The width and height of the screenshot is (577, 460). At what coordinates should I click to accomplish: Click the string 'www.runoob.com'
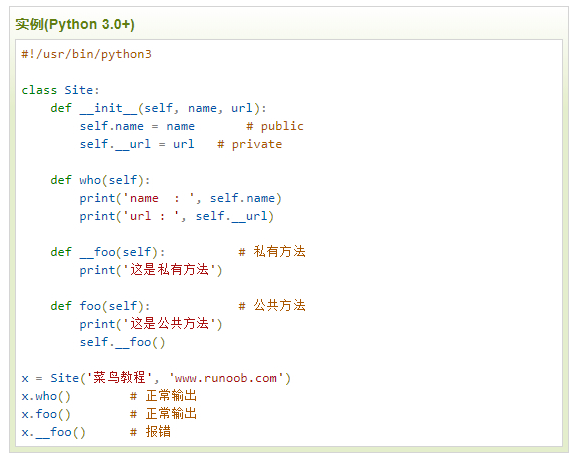pyautogui.click(x=227, y=378)
